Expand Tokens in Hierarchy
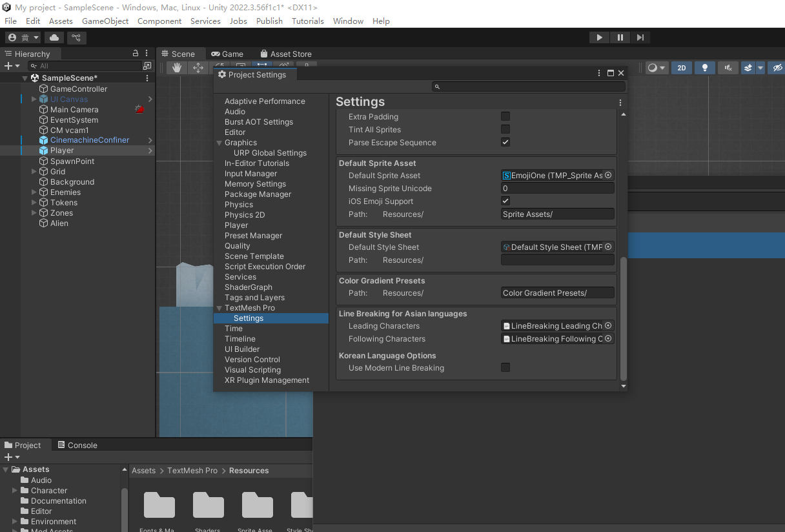785x532 pixels. (34, 202)
